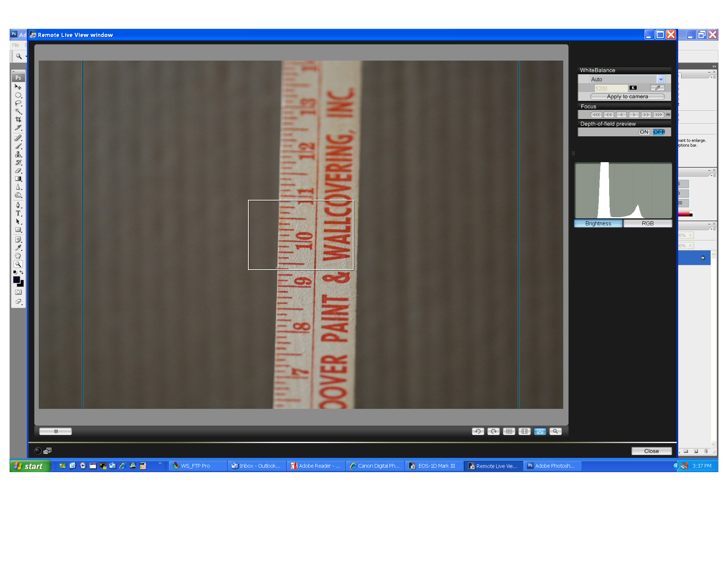Image resolution: width=728 pixels, height=563 pixels.
Task: Click the Photoshop foreground color swatch
Action: click(x=17, y=280)
